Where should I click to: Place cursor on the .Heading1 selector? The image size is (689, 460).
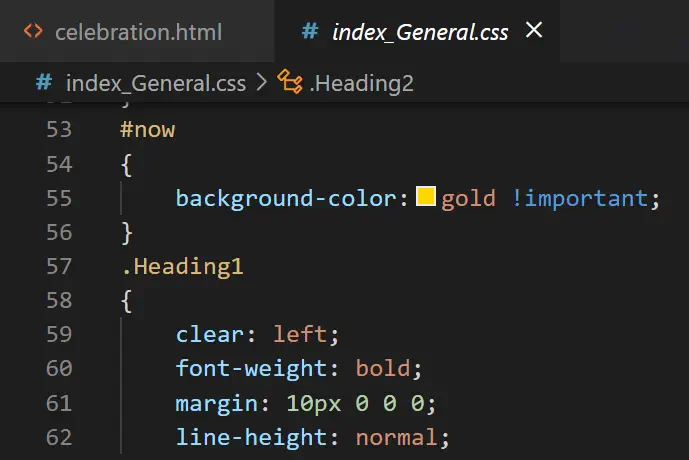point(182,266)
